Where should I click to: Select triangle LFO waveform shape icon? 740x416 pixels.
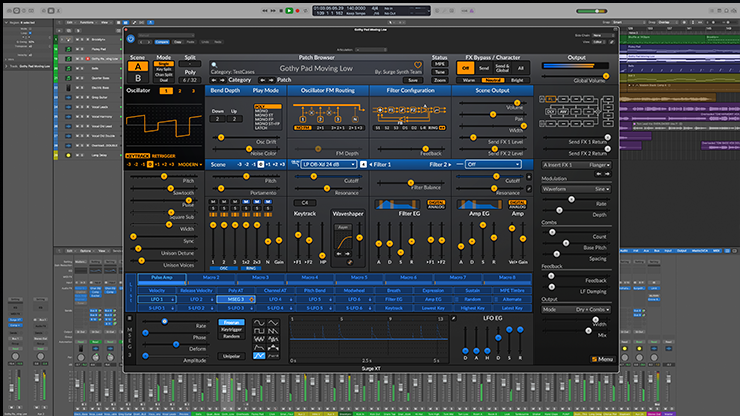click(x=273, y=323)
